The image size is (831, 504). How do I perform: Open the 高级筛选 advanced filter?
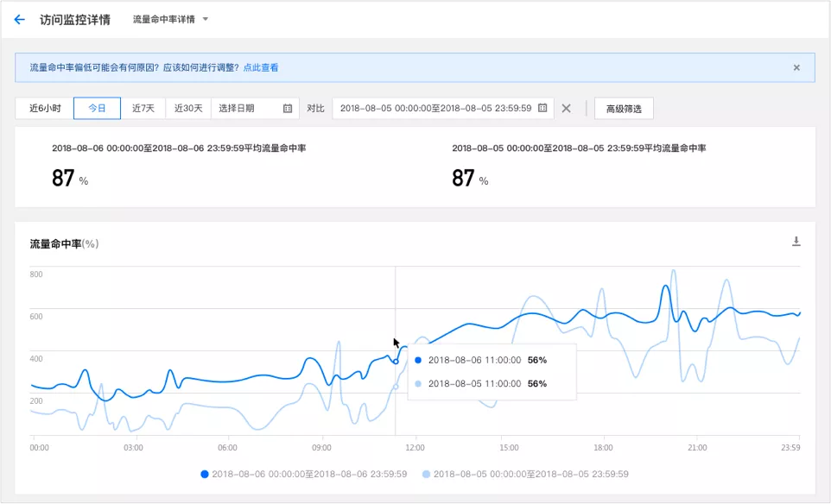point(624,109)
